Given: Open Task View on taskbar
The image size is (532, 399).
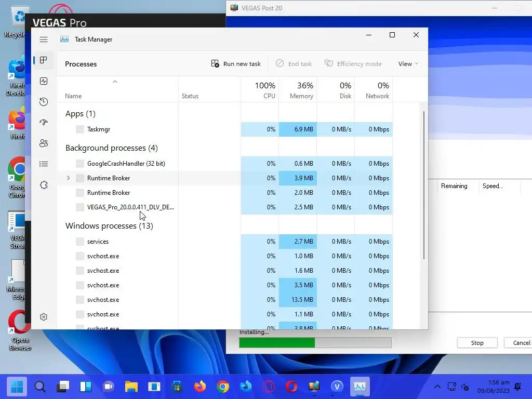Looking at the screenshot, I should 63,387.
